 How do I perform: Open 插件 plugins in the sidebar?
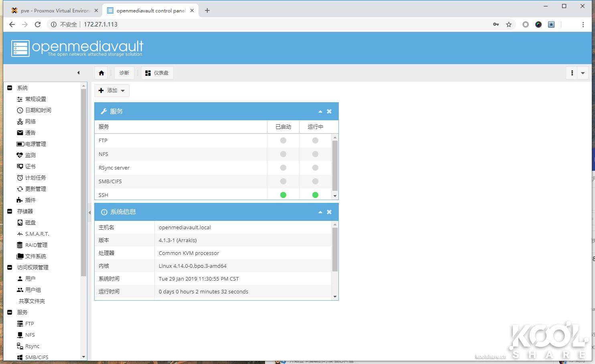coord(26,200)
